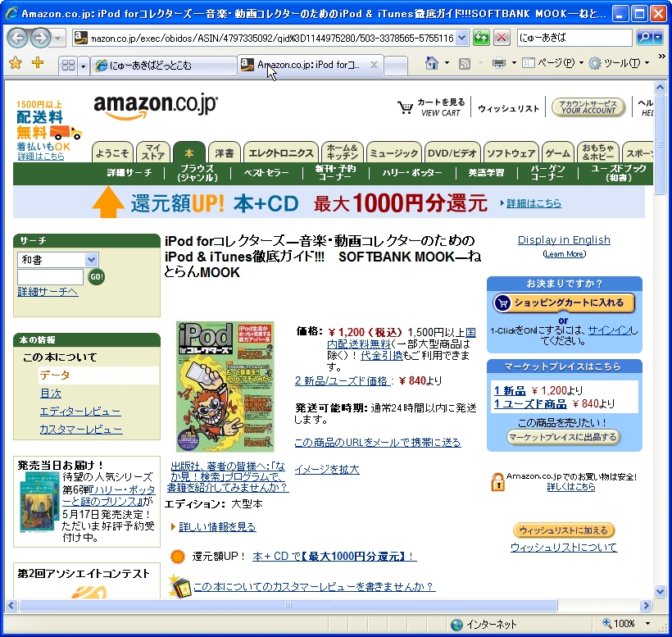Go to the Home page icon
The image size is (672, 637).
[x=432, y=63]
